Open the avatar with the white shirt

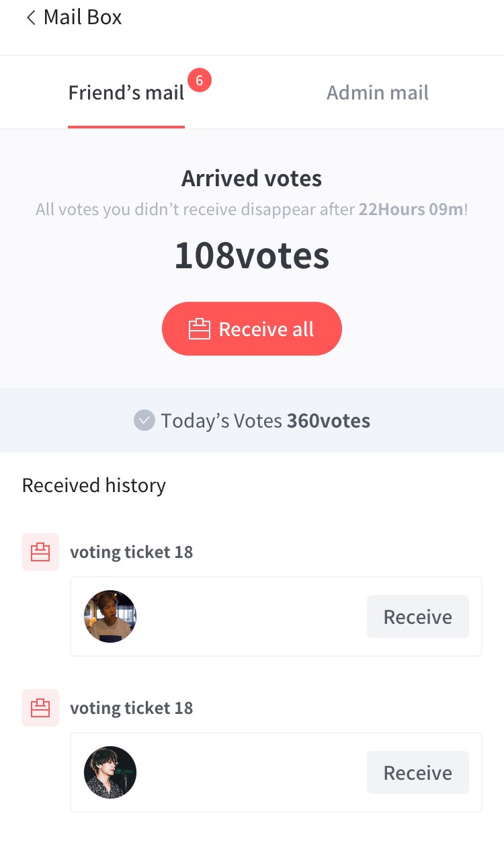(x=110, y=616)
